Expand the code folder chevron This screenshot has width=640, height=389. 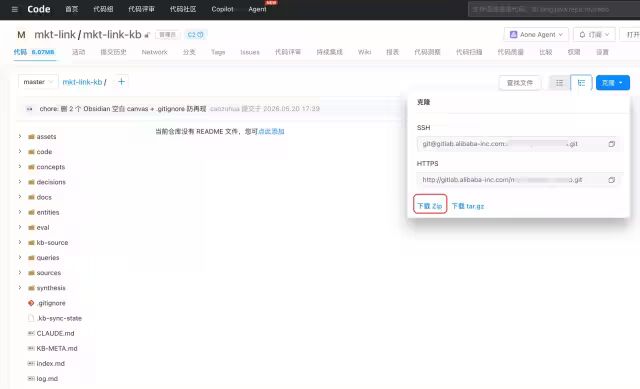pyautogui.click(x=20, y=151)
